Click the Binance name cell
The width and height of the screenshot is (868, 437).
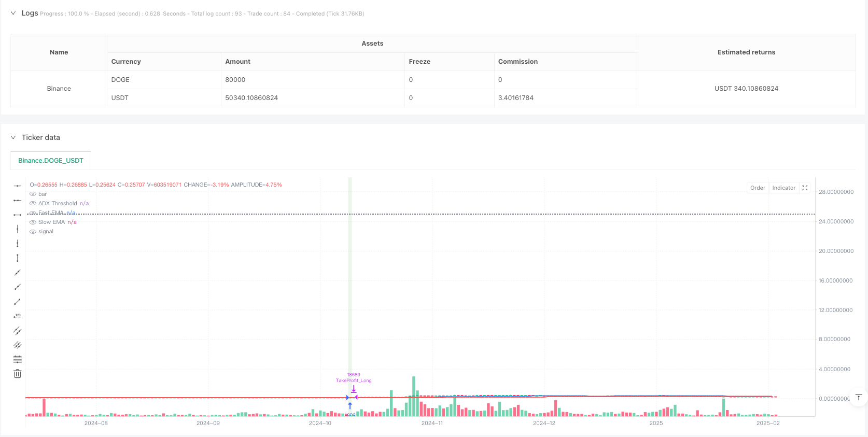pos(59,89)
